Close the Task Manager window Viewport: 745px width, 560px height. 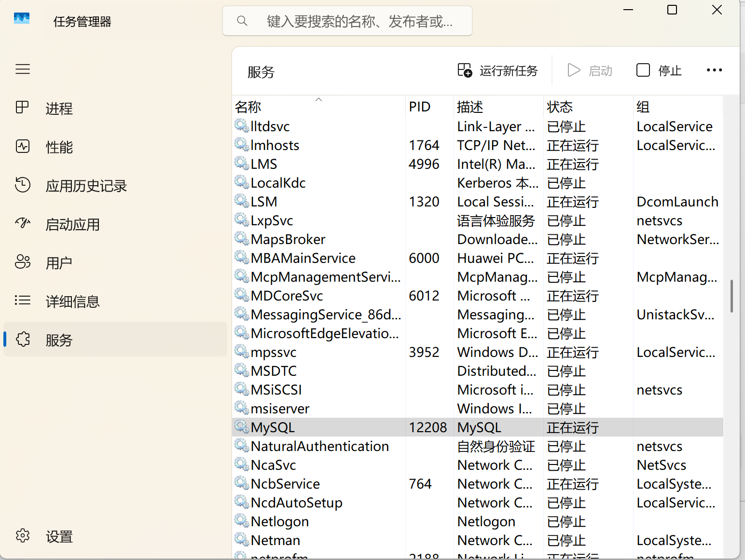717,10
